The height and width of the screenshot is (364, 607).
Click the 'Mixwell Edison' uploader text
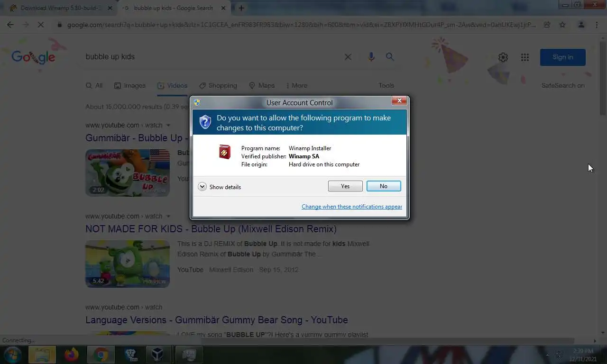(x=231, y=270)
